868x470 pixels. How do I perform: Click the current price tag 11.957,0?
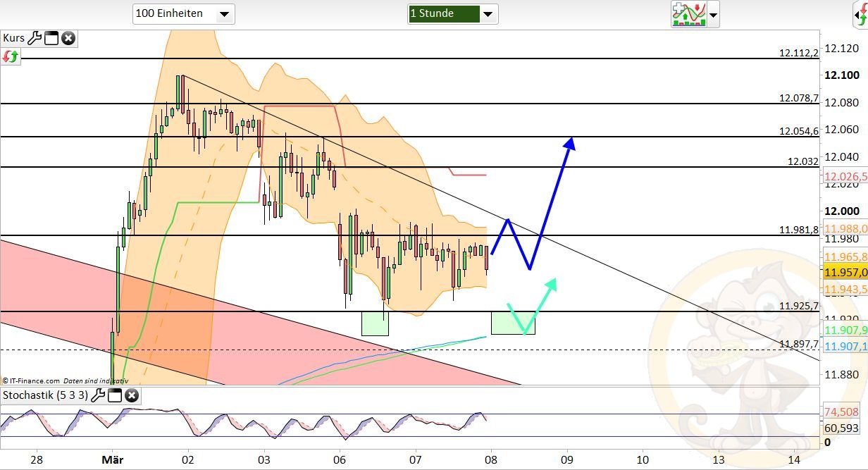coord(844,272)
